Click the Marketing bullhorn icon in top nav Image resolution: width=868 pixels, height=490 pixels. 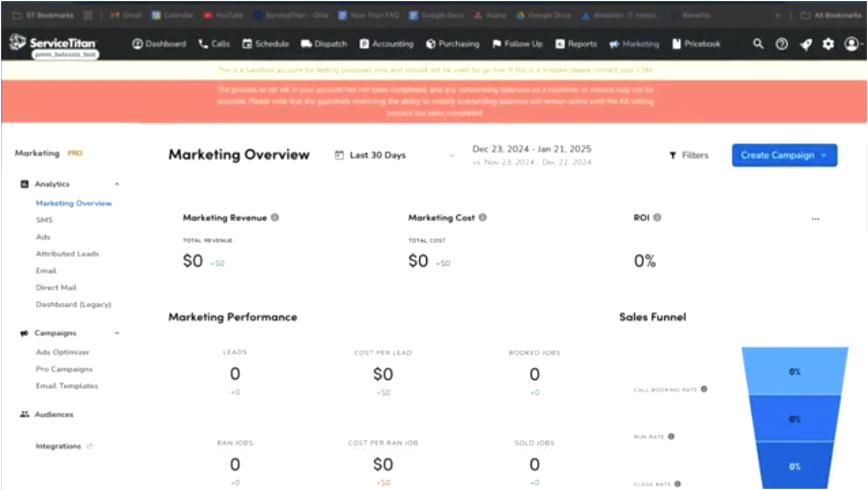pyautogui.click(x=614, y=44)
